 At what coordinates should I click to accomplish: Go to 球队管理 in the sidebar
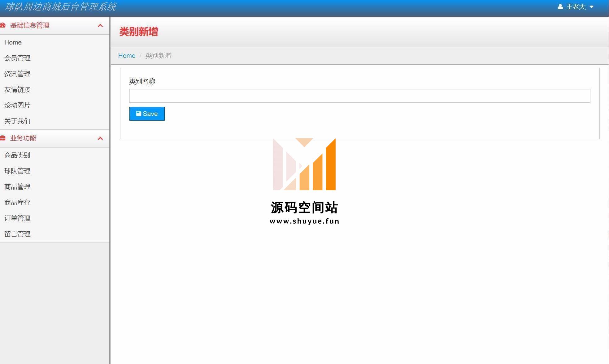(x=17, y=171)
